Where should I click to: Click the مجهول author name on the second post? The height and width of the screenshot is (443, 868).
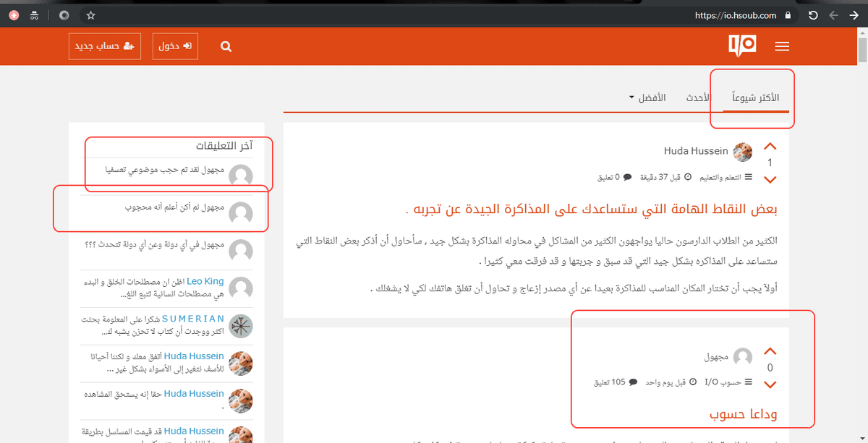click(x=716, y=357)
